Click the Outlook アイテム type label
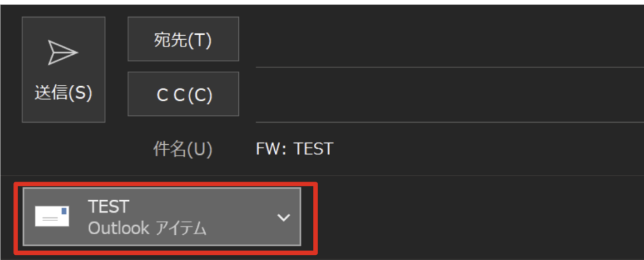The image size is (644, 260). pyautogui.click(x=147, y=229)
